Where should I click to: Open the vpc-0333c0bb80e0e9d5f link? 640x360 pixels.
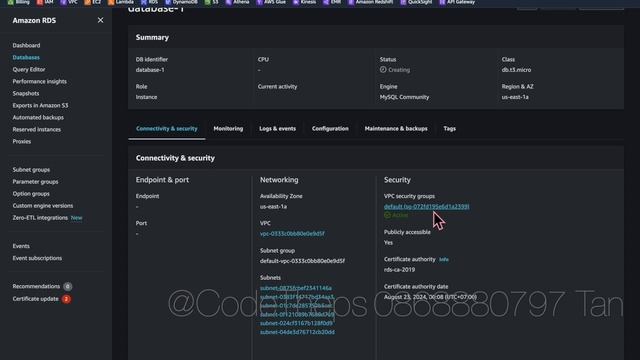[292, 233]
